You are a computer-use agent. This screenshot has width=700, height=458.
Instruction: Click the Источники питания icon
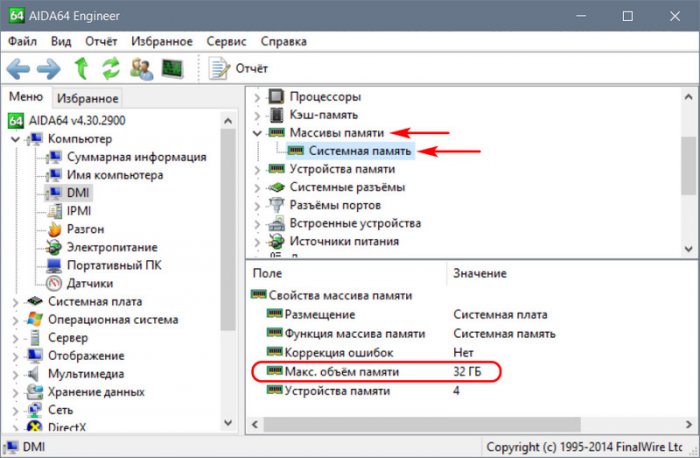coord(276,241)
